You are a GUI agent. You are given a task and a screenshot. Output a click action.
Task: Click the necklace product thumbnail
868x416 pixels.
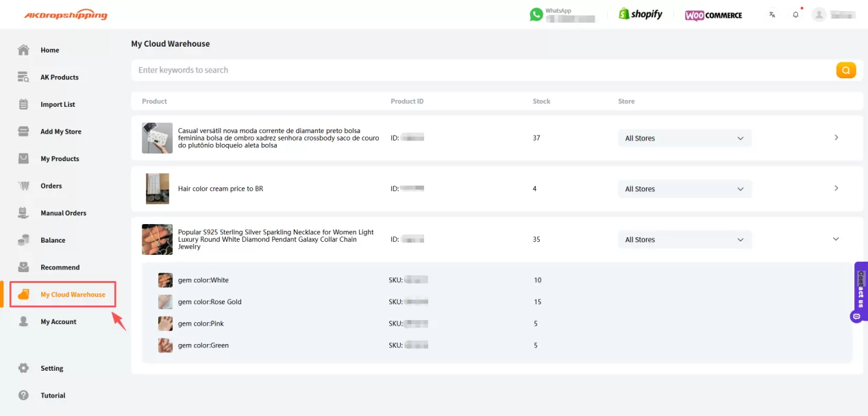[x=157, y=238]
